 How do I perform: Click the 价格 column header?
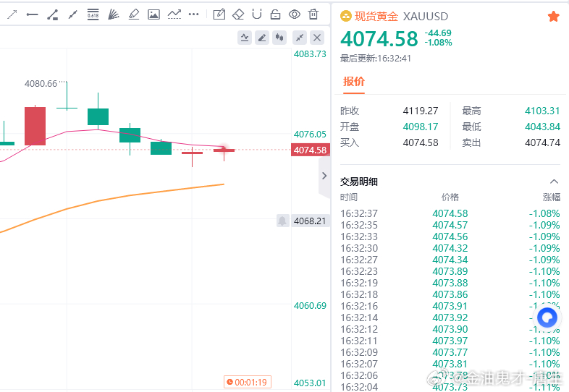point(450,197)
